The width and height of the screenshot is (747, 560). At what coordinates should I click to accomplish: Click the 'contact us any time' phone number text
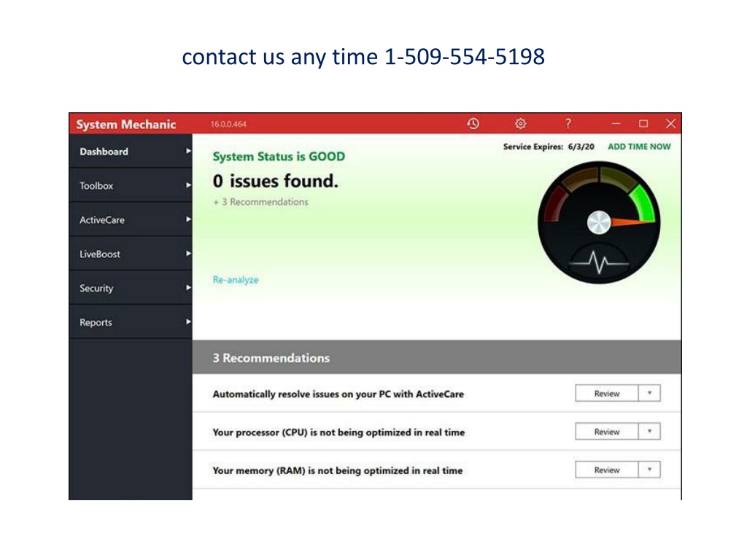point(363,57)
